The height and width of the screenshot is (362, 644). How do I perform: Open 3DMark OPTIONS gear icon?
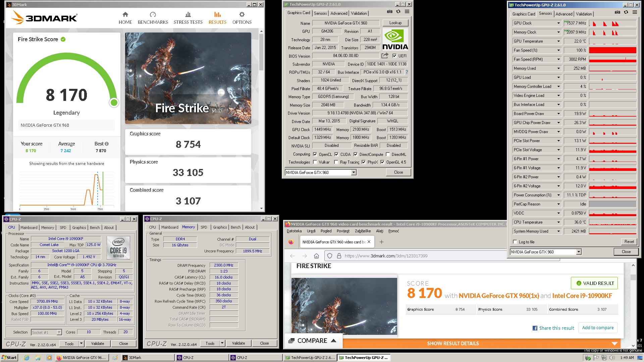242,14
